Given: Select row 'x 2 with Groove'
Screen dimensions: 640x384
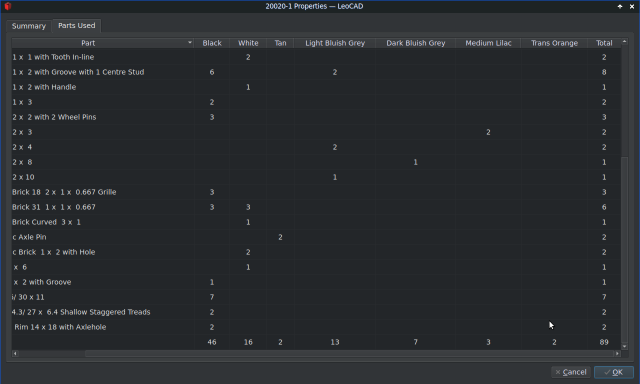Looking at the screenshot, I should click(316, 282).
